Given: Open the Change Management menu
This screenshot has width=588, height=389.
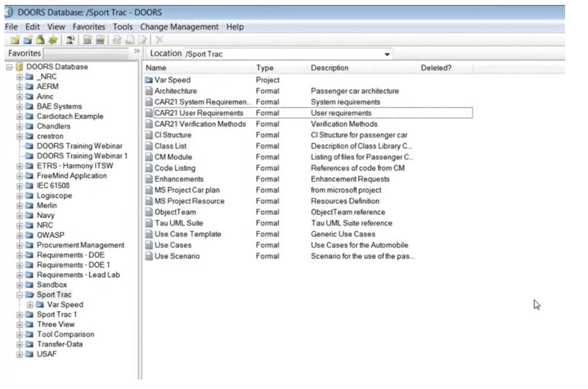Looking at the screenshot, I should [179, 27].
